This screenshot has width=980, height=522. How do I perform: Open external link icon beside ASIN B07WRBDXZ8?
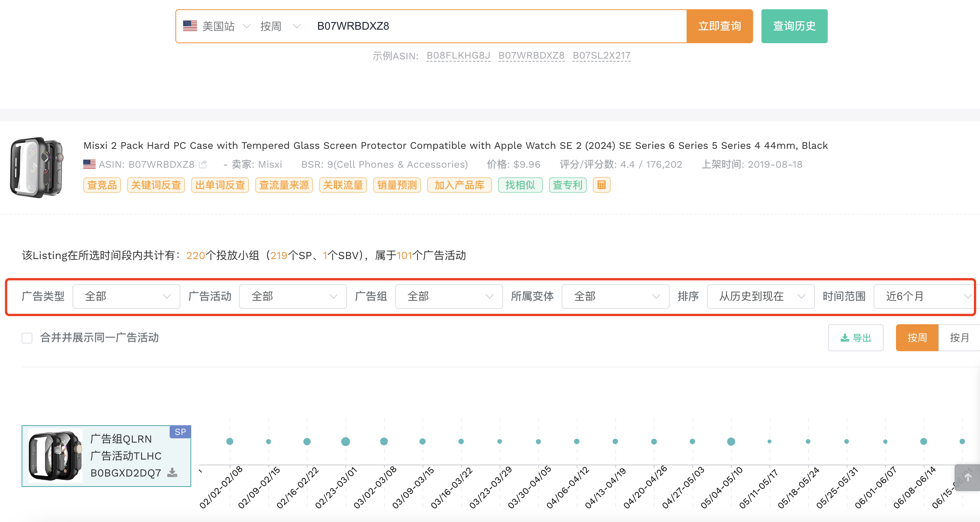point(203,165)
